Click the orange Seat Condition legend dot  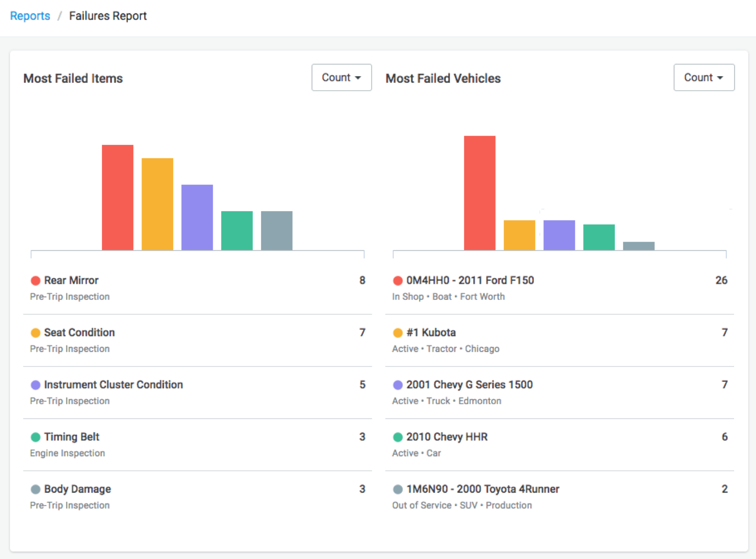pos(35,332)
